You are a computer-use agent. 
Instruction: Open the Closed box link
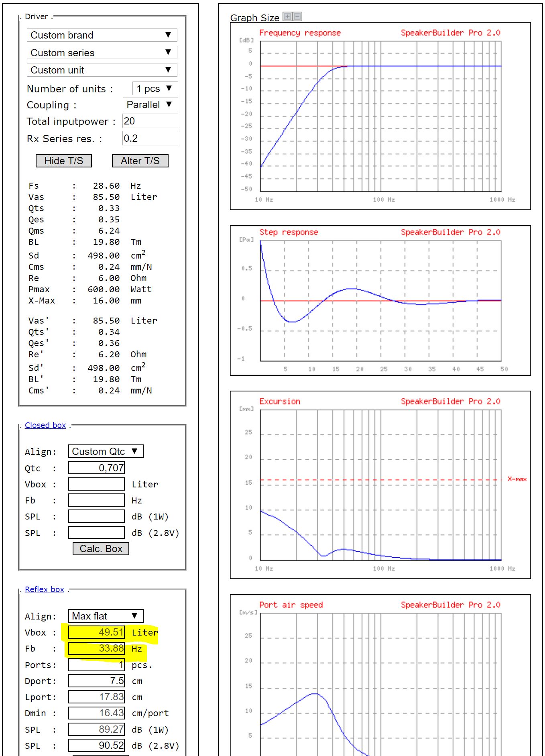click(x=45, y=425)
